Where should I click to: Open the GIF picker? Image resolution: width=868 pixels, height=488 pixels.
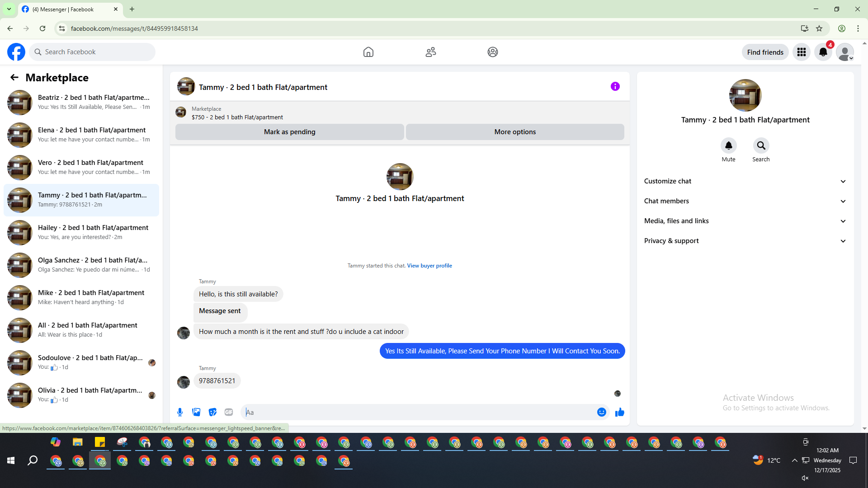(x=229, y=412)
